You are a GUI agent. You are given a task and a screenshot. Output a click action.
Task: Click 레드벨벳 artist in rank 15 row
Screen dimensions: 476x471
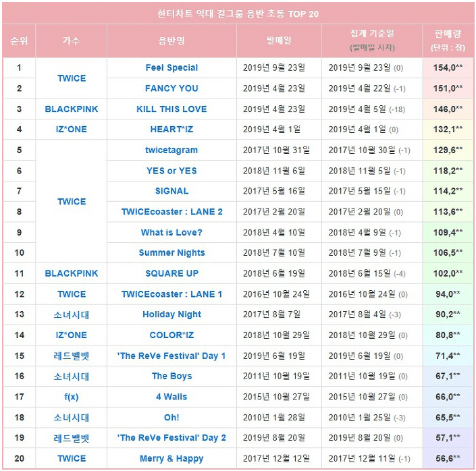[72, 356]
